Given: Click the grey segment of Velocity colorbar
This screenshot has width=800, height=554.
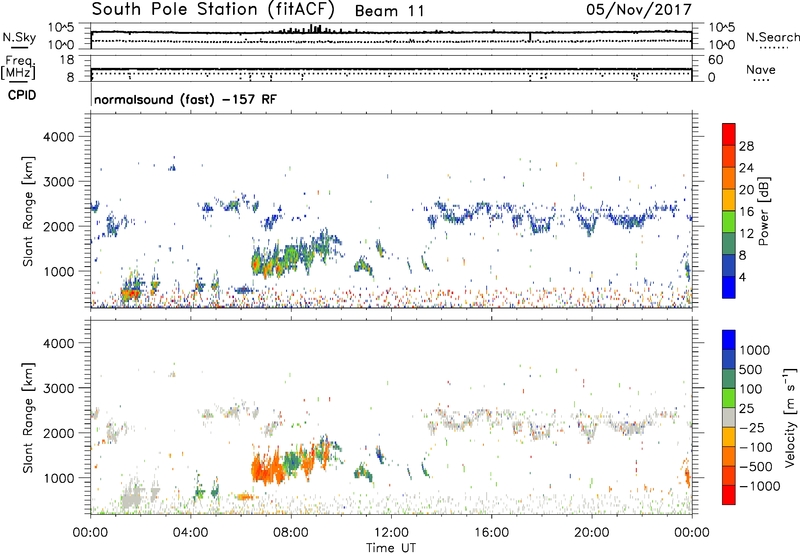Looking at the screenshot, I should coord(729,417).
